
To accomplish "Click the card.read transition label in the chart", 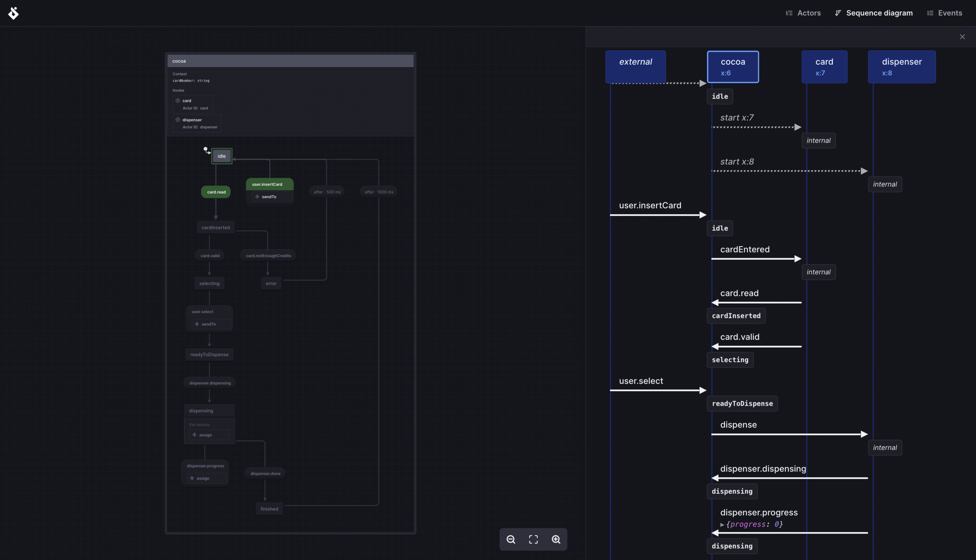I will coord(216,192).
